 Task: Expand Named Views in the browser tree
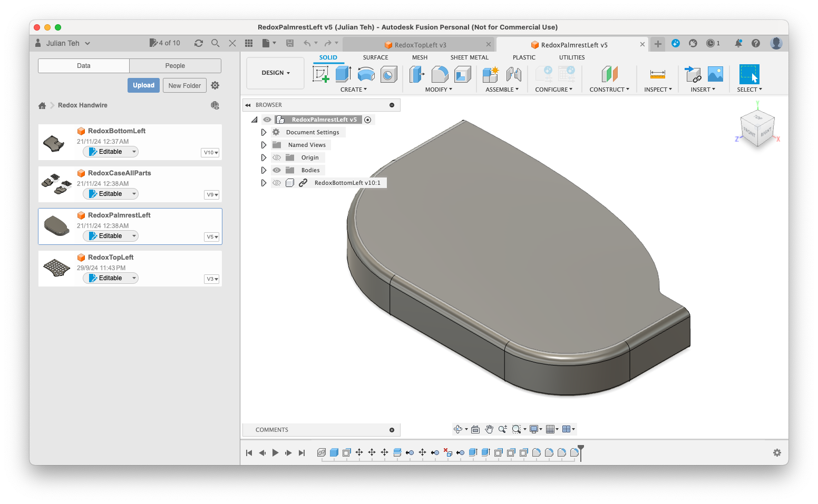pos(264,144)
